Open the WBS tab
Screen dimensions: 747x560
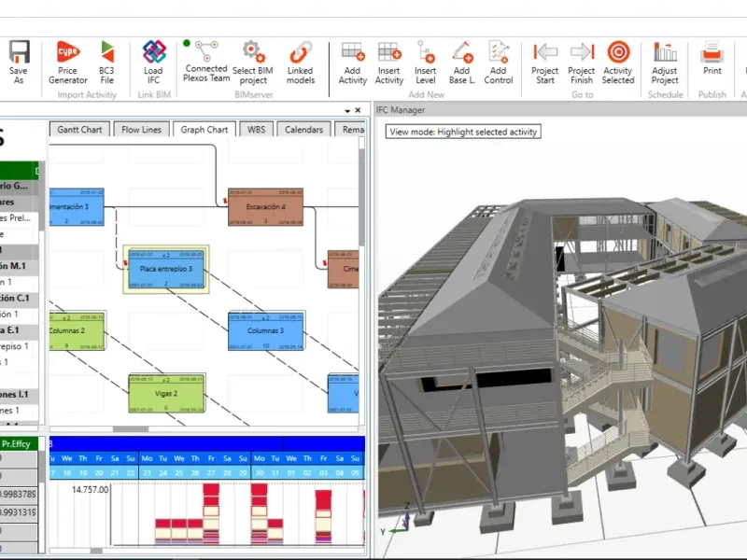coord(256,130)
